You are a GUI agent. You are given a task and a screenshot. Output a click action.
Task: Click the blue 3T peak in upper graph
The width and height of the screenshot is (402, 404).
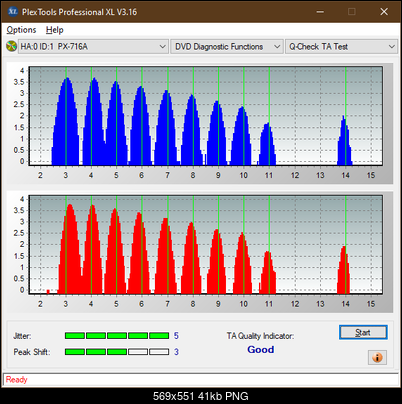(66, 121)
